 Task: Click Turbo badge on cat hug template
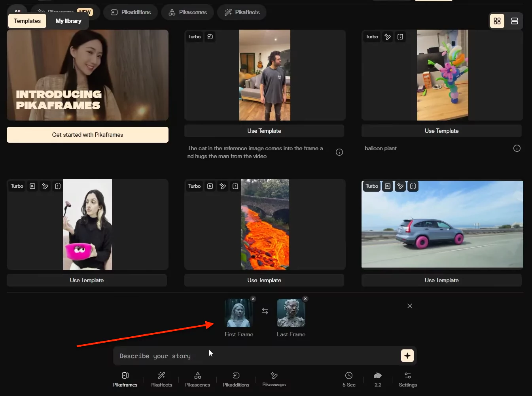195,37
